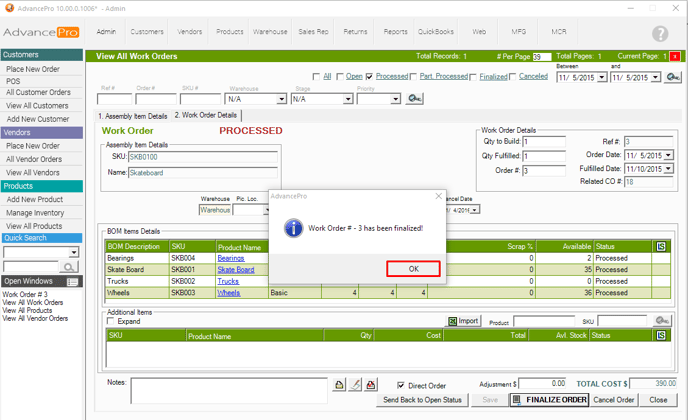Open the Warehouse top menu
Screen dimensions: 688x420
click(x=269, y=32)
